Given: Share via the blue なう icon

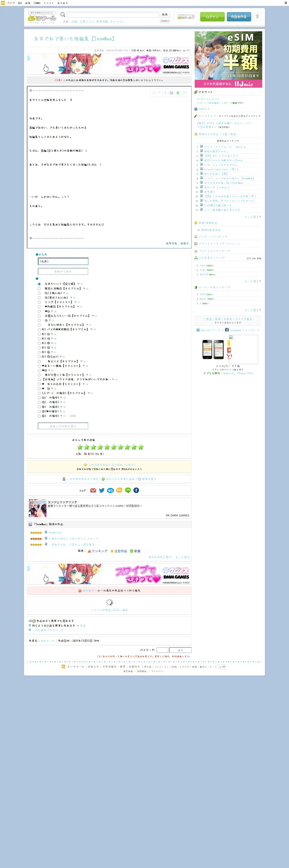Looking at the screenshot, I should [x=110, y=490].
